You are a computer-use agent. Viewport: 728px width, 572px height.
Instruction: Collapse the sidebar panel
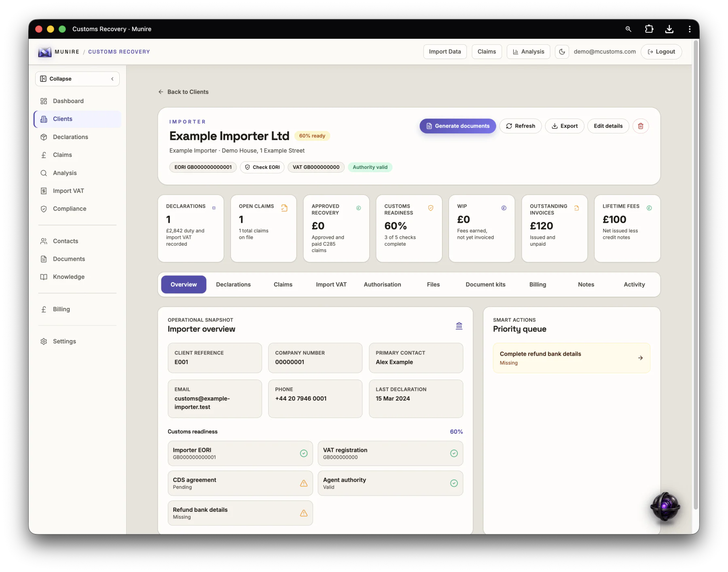(77, 79)
